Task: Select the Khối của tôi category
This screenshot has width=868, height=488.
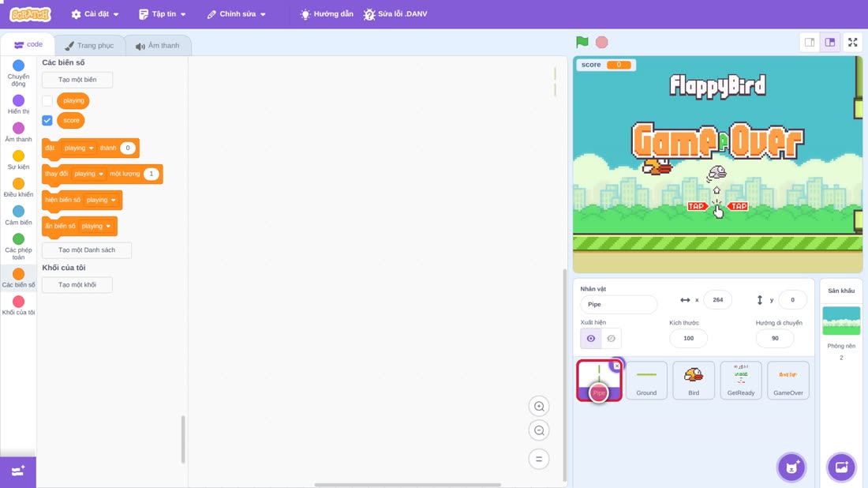Action: point(18,306)
